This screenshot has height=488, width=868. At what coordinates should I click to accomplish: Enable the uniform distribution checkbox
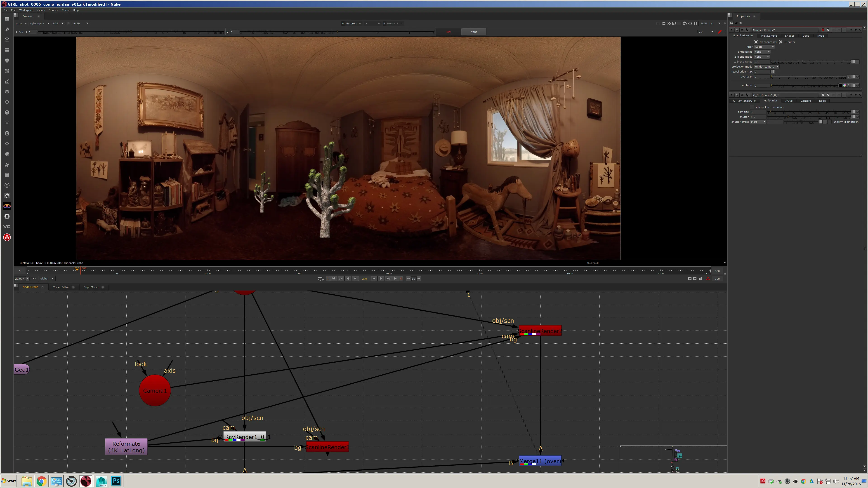830,122
